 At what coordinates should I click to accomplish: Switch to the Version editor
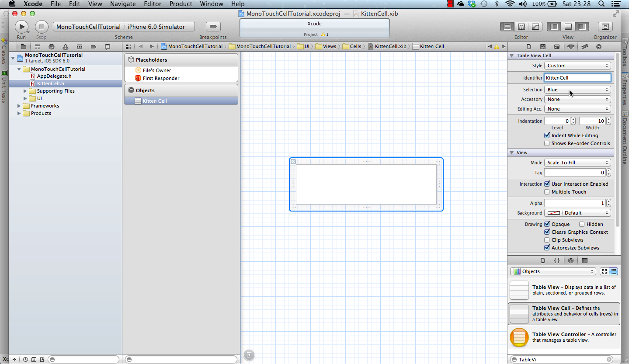click(535, 26)
